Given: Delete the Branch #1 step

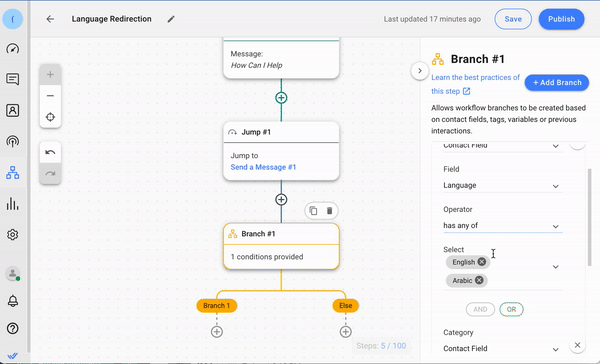Looking at the screenshot, I should (329, 211).
